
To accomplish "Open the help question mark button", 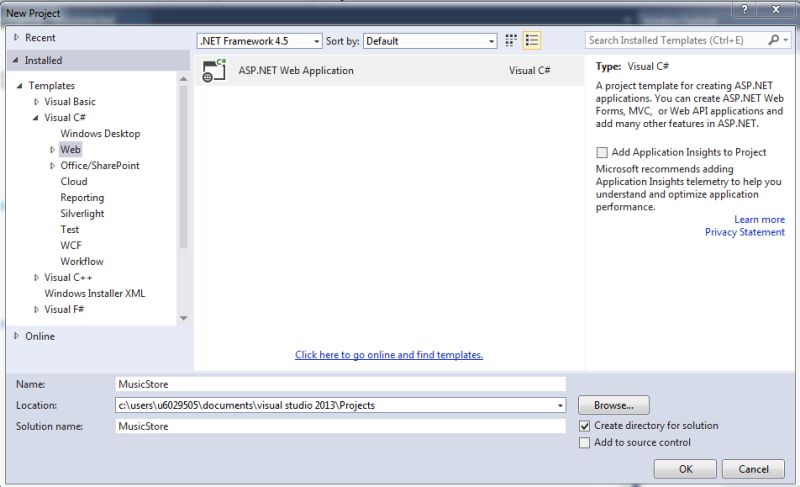I will (x=744, y=9).
